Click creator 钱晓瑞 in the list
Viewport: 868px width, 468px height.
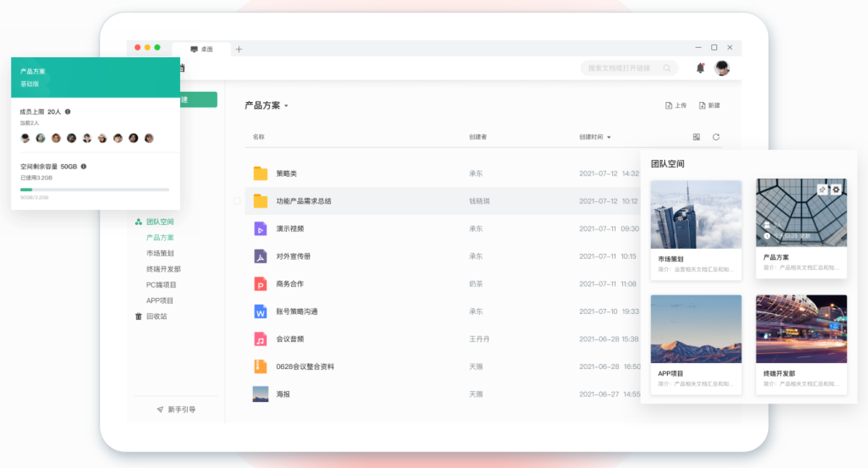tap(479, 201)
